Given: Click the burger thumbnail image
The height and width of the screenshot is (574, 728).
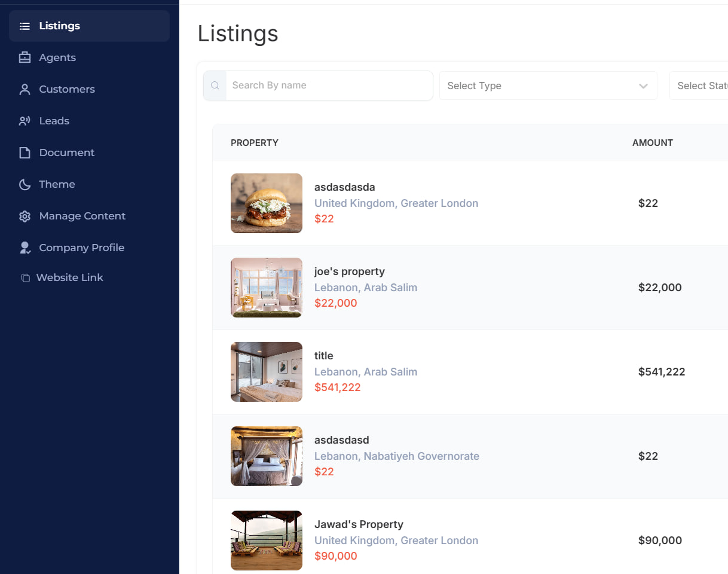Looking at the screenshot, I should pyautogui.click(x=267, y=203).
